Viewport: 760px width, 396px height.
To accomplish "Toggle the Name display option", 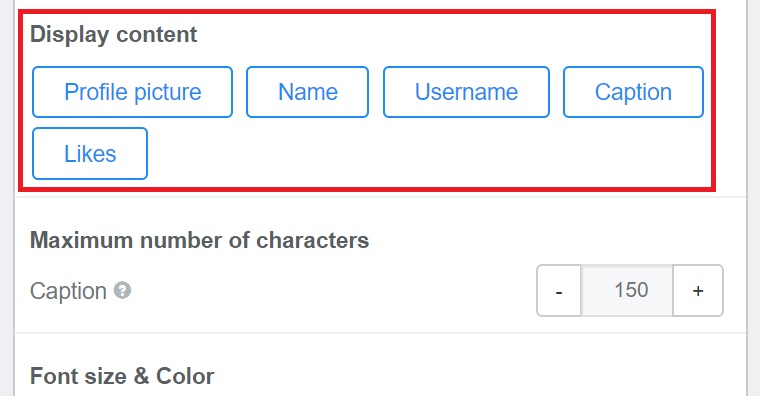I will tap(307, 92).
